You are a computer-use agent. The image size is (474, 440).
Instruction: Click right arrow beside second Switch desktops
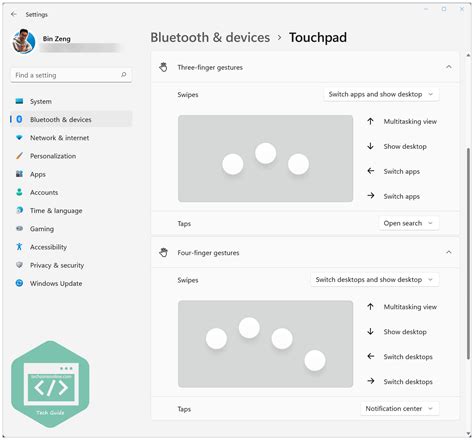tap(371, 381)
